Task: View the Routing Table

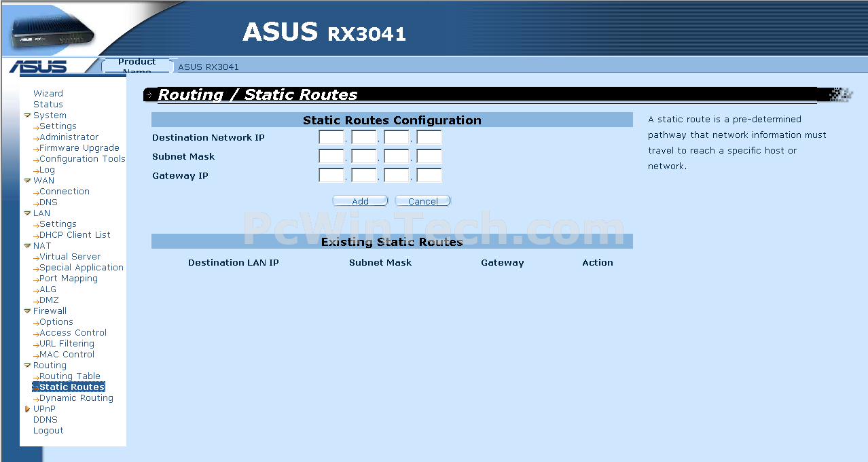Action: pos(70,376)
